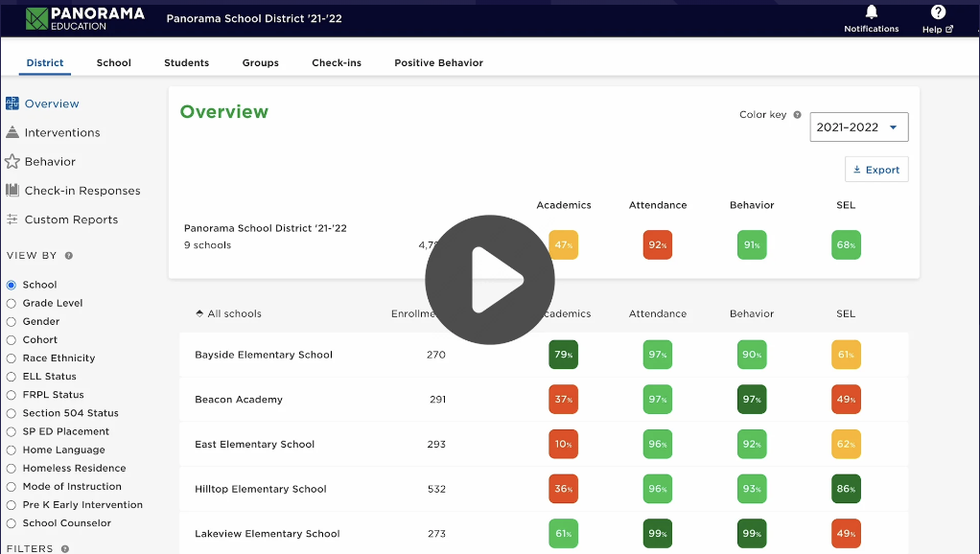Click the Overview sidebar icon
The height and width of the screenshot is (554, 980).
pyautogui.click(x=12, y=104)
